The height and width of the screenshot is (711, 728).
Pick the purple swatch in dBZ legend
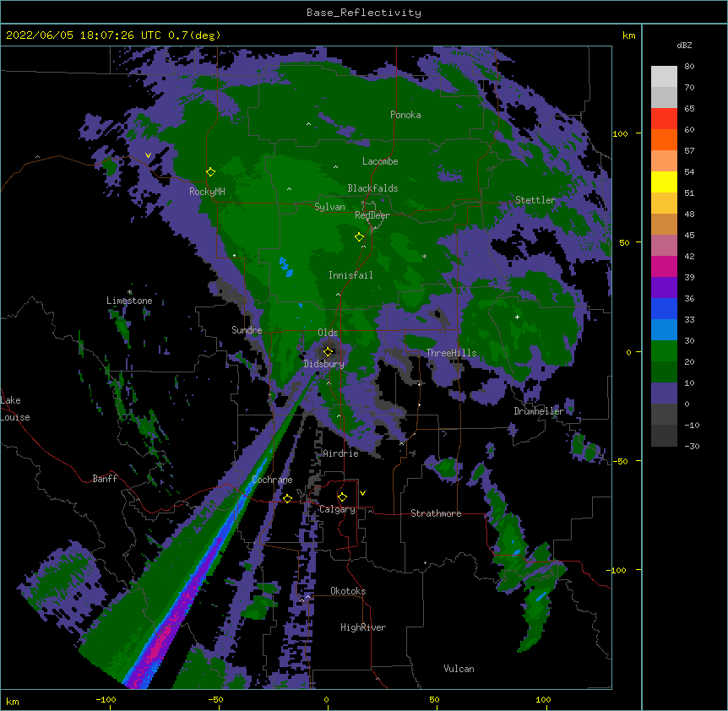click(x=664, y=287)
